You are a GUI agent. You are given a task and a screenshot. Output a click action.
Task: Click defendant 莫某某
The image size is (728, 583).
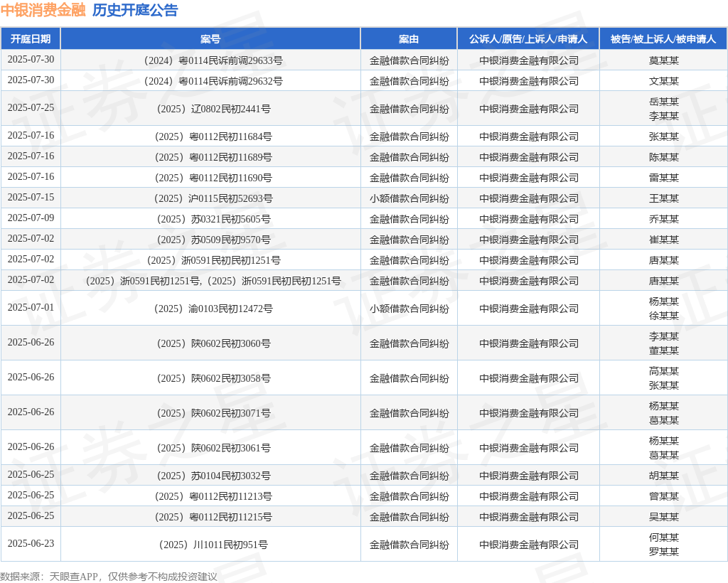click(663, 60)
